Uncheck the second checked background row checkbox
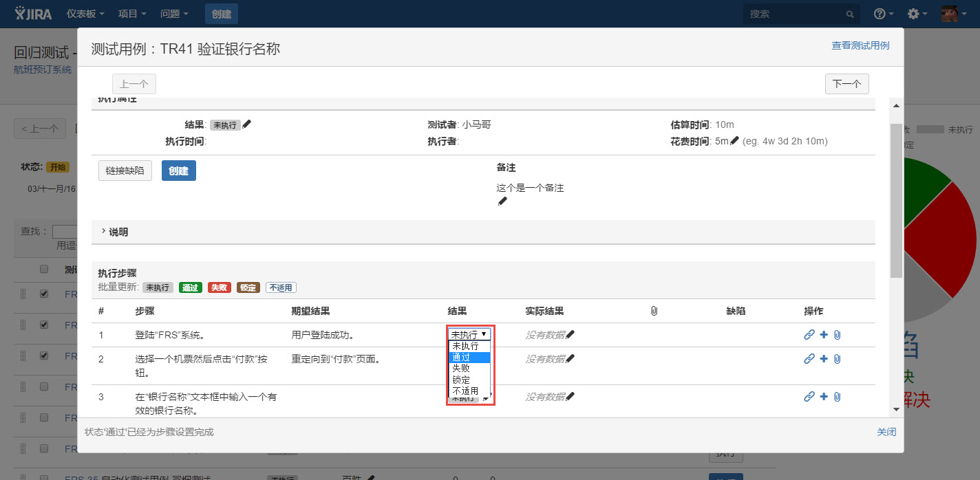Viewport: 980px width, 480px height. (x=44, y=325)
